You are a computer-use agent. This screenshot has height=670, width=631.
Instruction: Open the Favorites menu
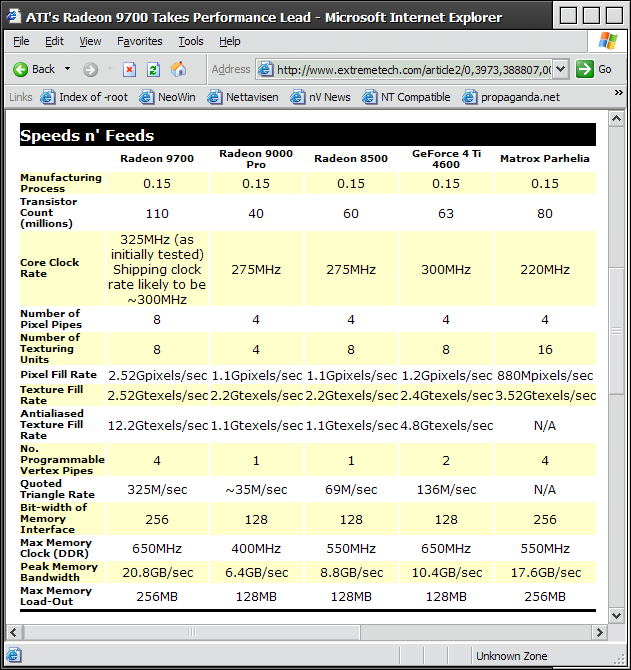click(140, 41)
